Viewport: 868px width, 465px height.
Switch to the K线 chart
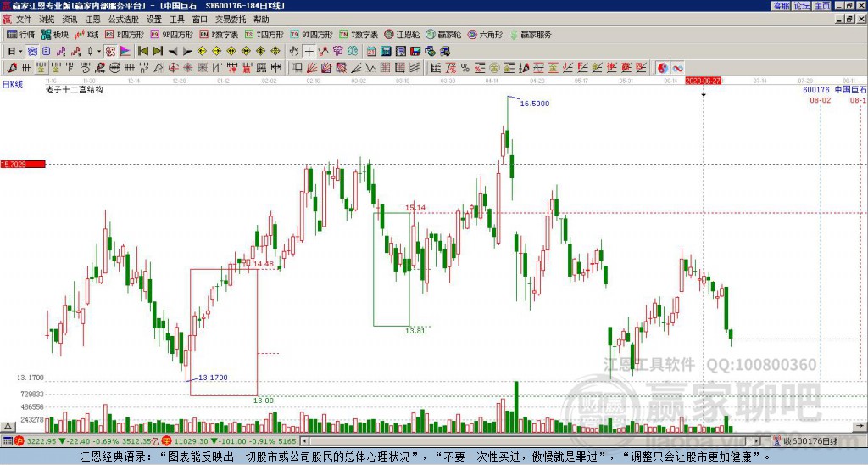[87, 34]
